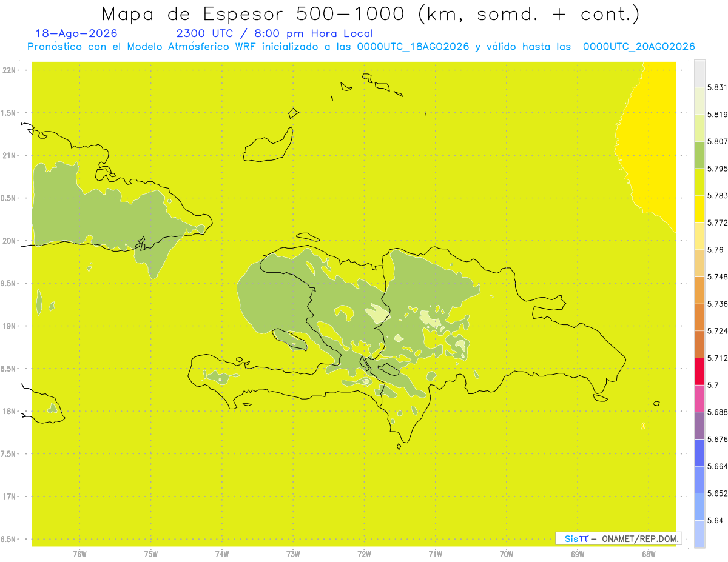
Task: Click the longitude label '73W'
Action: point(293,554)
